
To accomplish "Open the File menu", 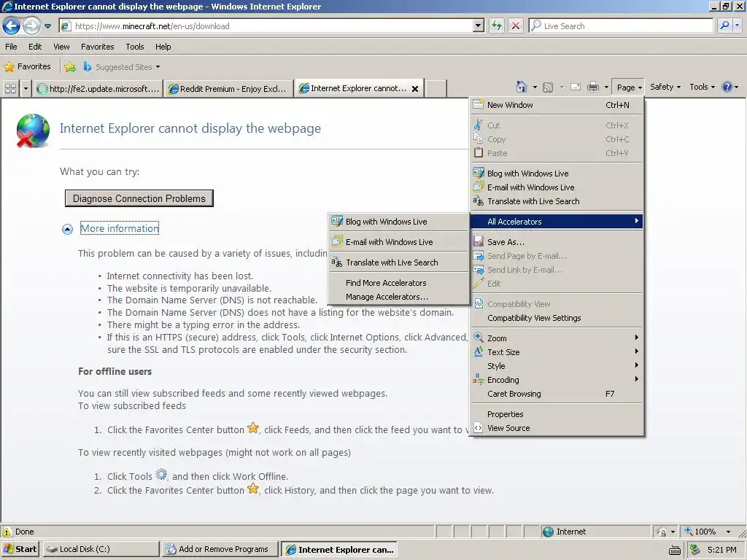I will pyautogui.click(x=11, y=47).
